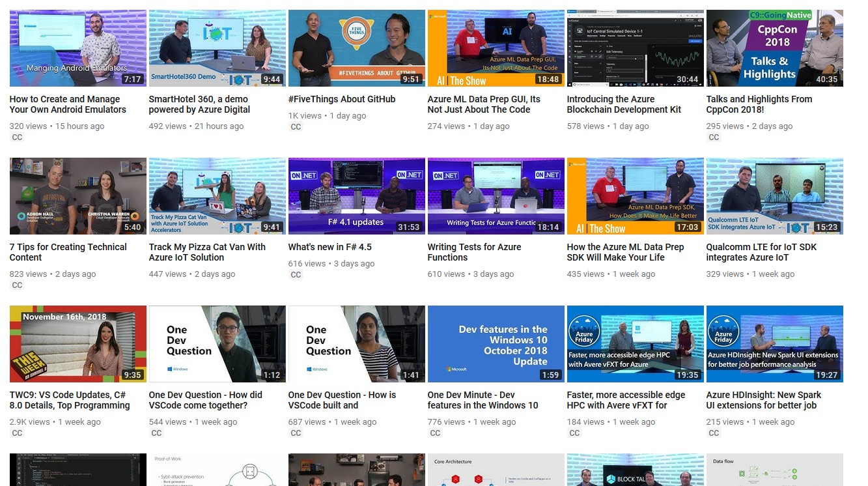Play the Qualcomm LTE IoT SDK thumbnail
This screenshot has height=486, width=868.
point(775,196)
